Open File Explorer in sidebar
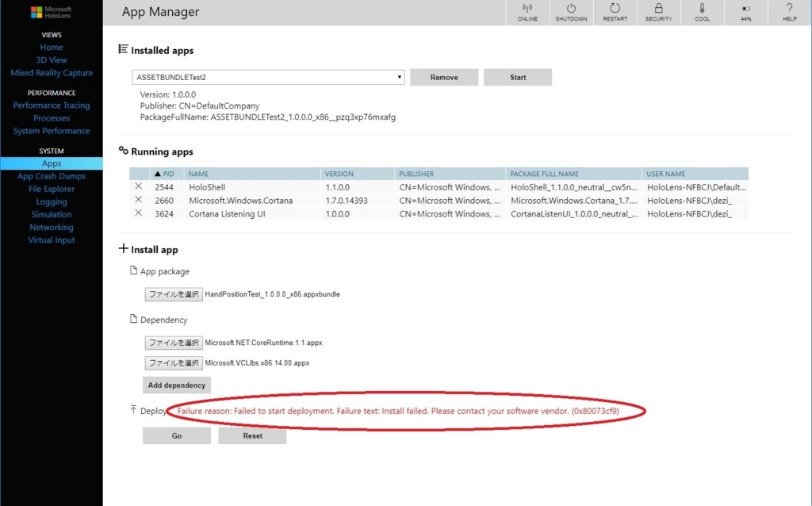The height and width of the screenshot is (506, 812). click(x=52, y=189)
